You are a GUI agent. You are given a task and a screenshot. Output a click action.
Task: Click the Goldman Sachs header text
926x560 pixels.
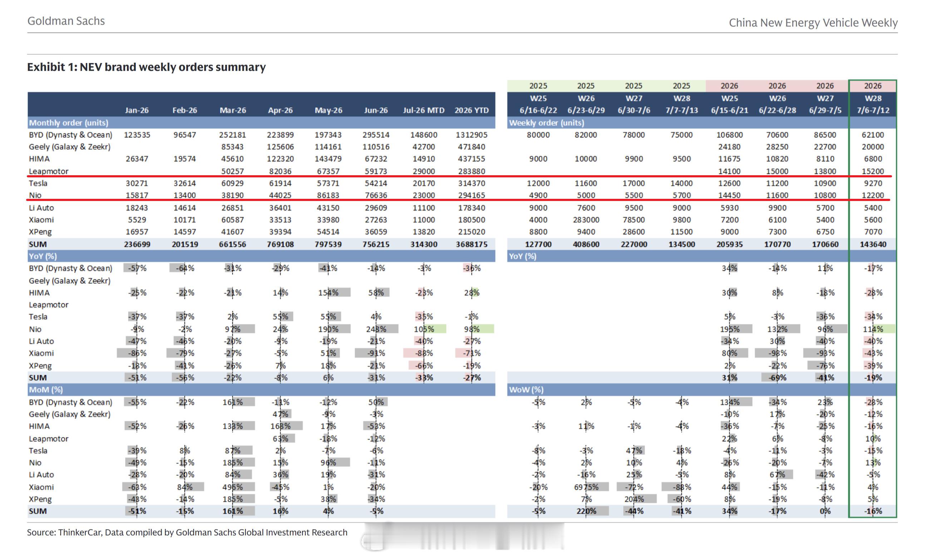tap(66, 21)
